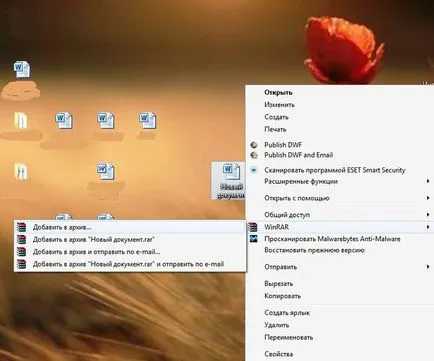
Task: Choose "Создать" in the context menu
Action: 276,117
